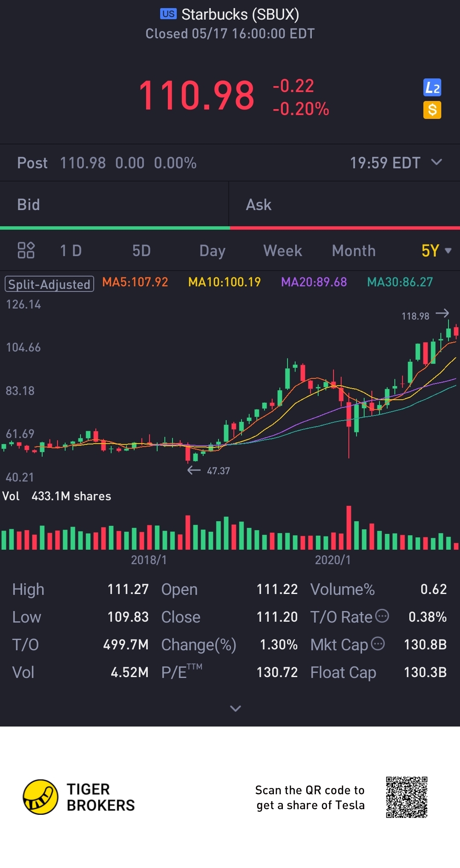Image resolution: width=460 pixels, height=868 pixels.
Task: Tap the MA5:107.92 indicator label
Action: click(x=135, y=282)
